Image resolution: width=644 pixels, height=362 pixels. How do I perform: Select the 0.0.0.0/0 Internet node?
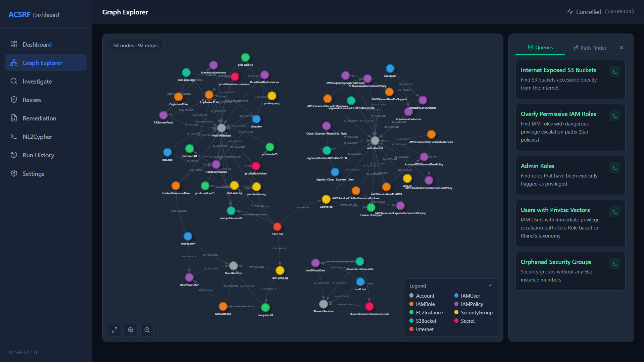[277, 227]
